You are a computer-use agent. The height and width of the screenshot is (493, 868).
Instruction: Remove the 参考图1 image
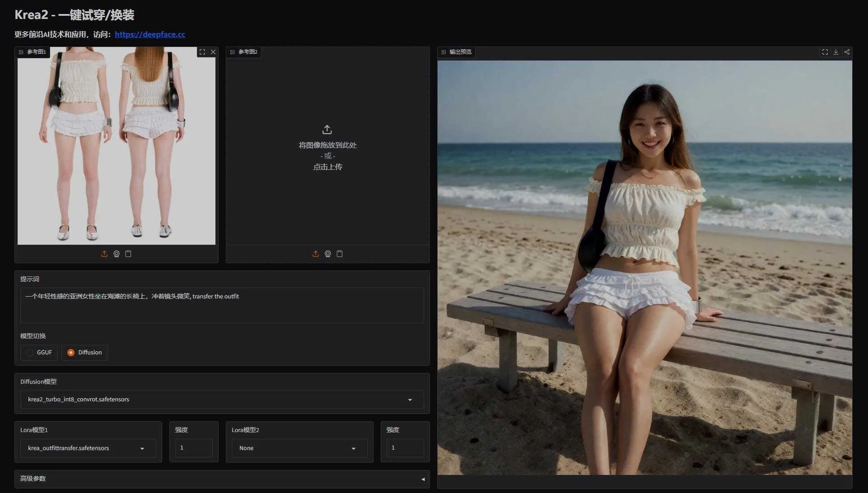click(x=213, y=52)
